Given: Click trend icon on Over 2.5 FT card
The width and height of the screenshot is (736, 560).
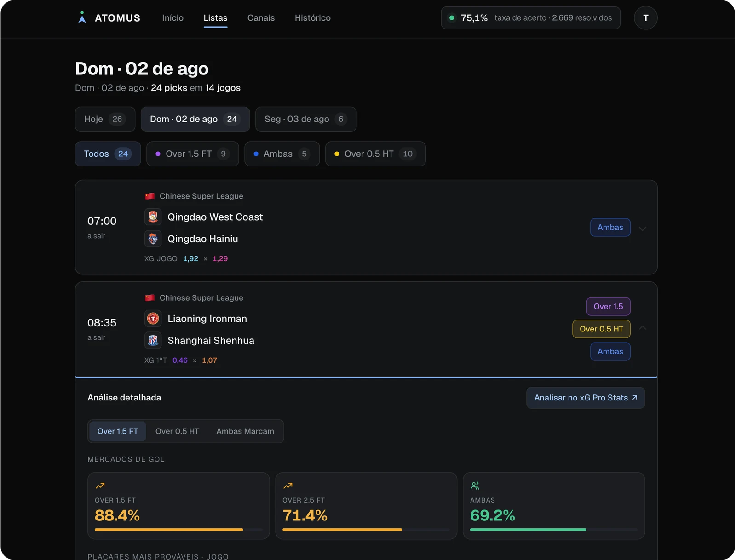Looking at the screenshot, I should 288,486.
